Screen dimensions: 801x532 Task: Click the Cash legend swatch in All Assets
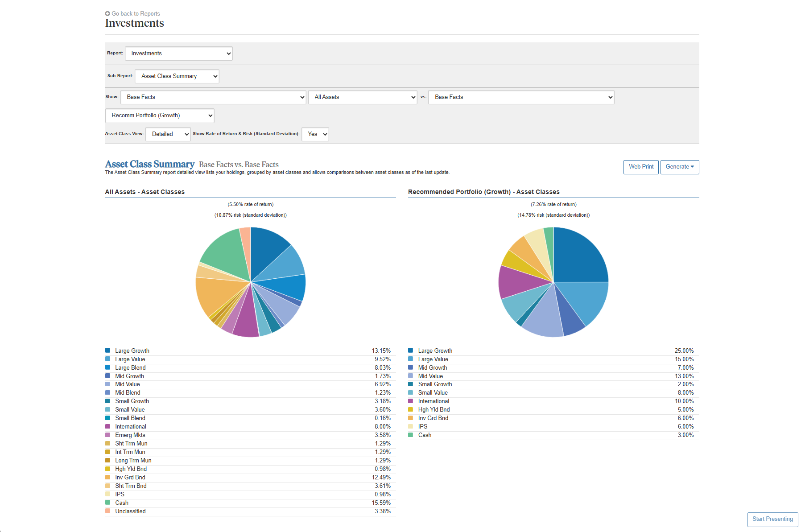click(x=107, y=503)
